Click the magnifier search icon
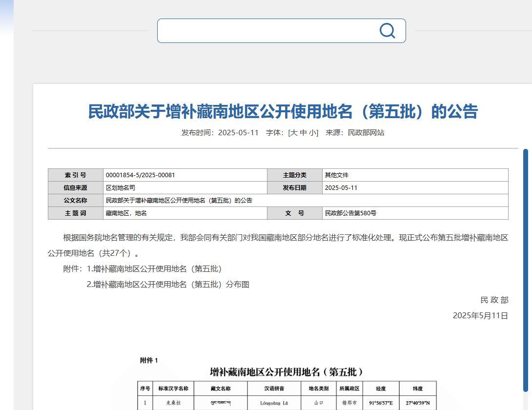 coord(387,31)
